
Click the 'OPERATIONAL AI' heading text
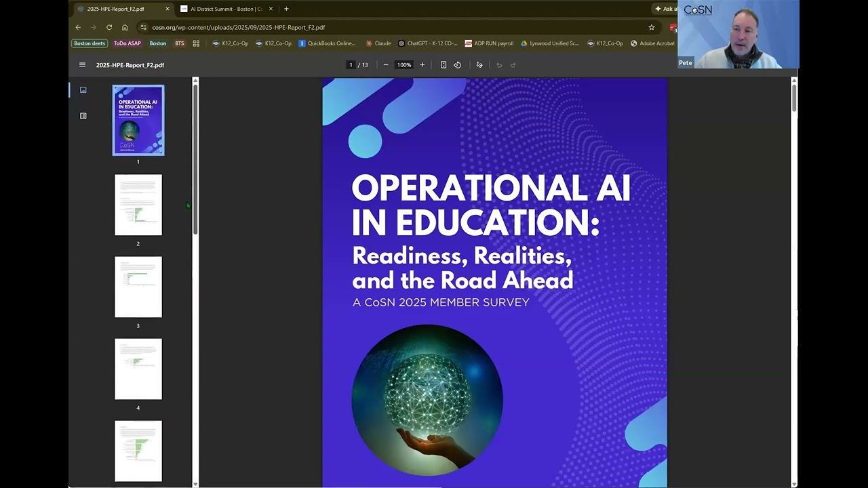[491, 188]
